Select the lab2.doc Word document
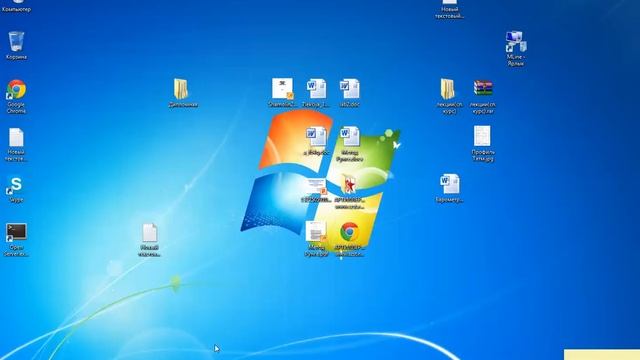This screenshot has height=360, width=640. [x=350, y=89]
